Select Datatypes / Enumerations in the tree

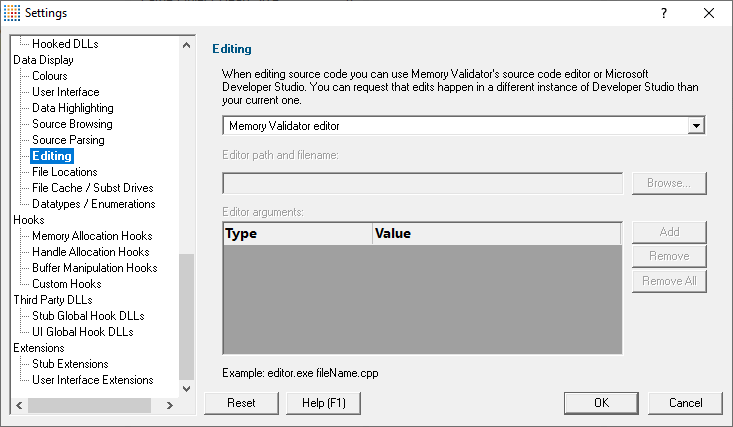[x=93, y=204]
